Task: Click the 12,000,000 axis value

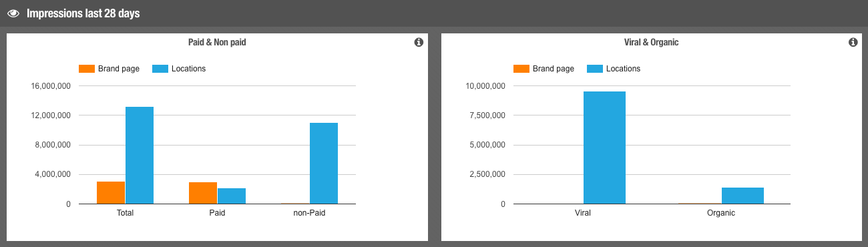Action: point(51,115)
